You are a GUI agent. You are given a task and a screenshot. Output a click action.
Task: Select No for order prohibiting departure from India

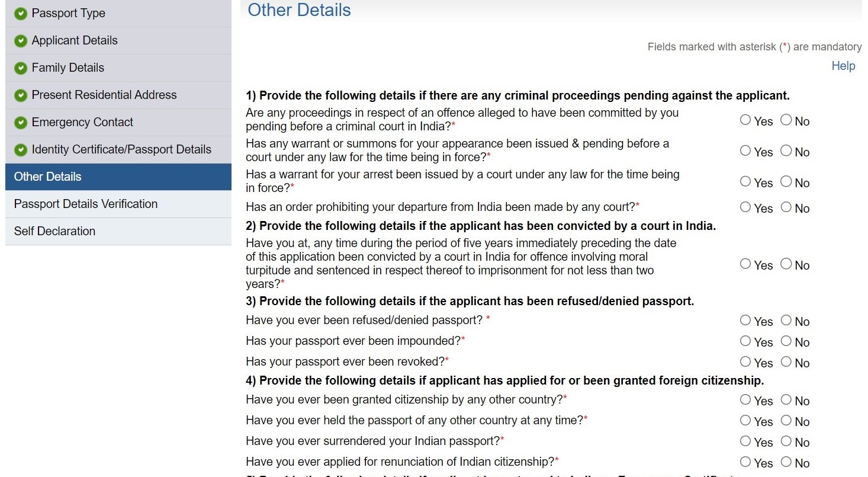(x=786, y=207)
